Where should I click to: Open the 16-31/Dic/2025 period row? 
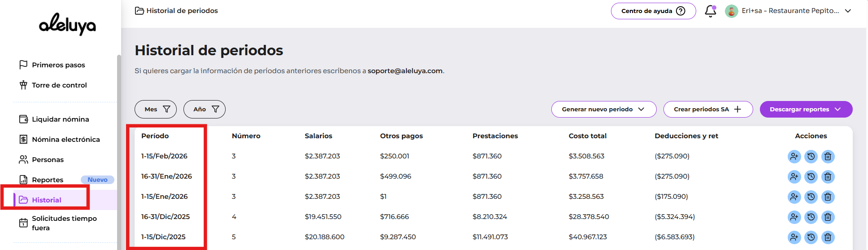point(166,217)
